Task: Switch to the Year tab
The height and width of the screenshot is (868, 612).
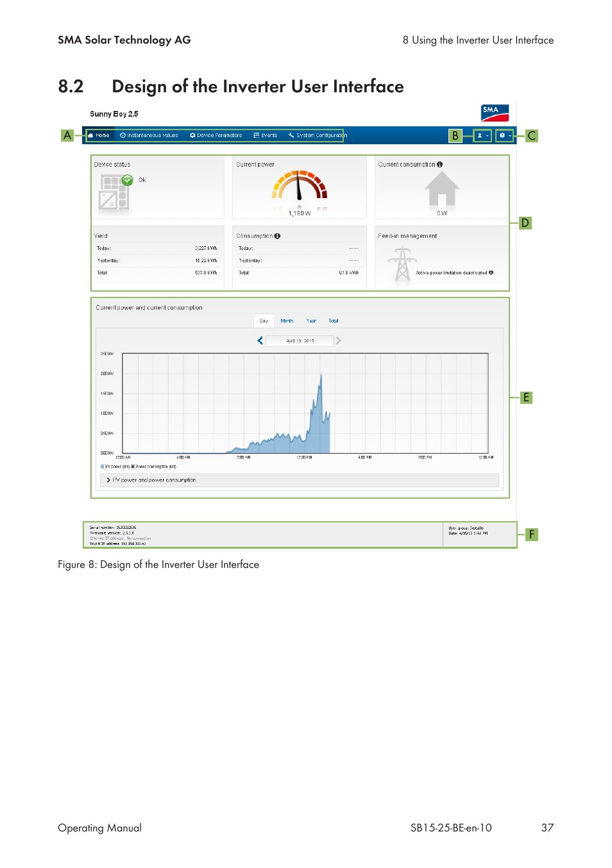Action: [x=311, y=321]
